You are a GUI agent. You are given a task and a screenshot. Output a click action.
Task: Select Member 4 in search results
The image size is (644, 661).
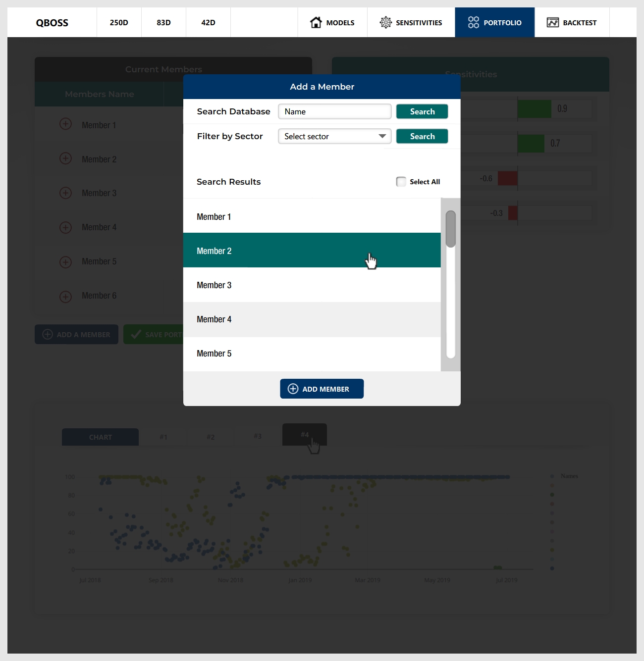(x=312, y=319)
